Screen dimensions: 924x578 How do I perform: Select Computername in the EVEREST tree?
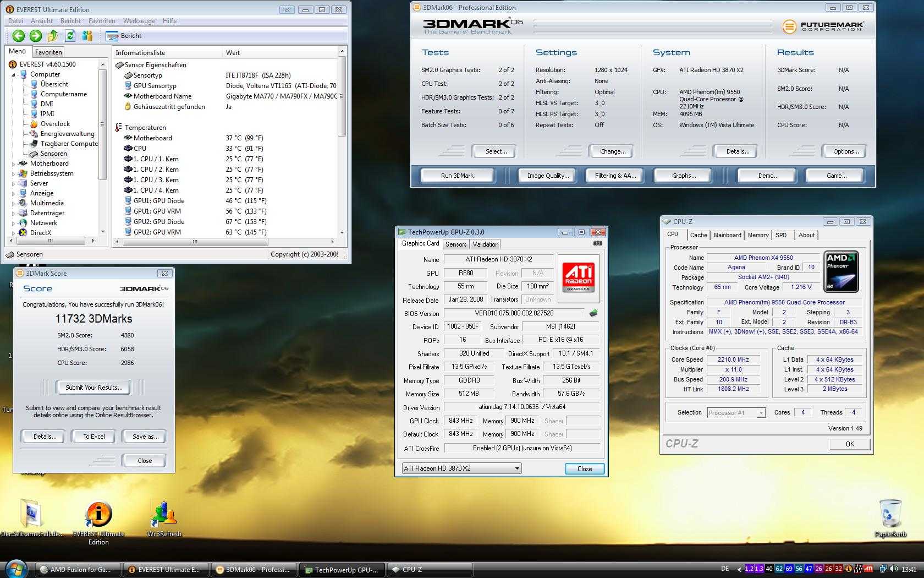point(64,94)
